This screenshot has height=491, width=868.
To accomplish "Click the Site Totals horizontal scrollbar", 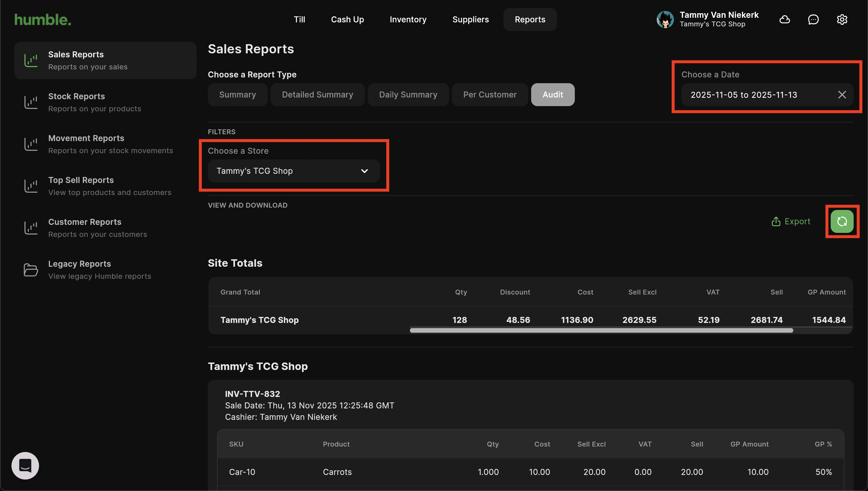I will [601, 330].
